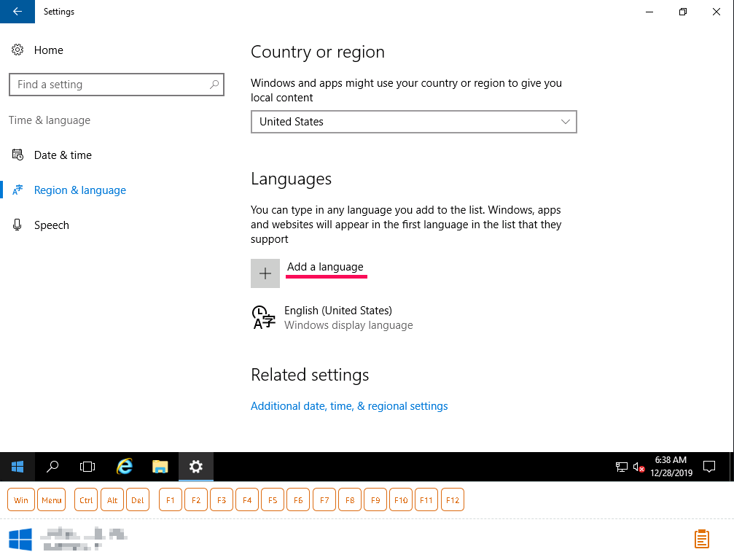Click the plus button to add a language

pos(265,273)
